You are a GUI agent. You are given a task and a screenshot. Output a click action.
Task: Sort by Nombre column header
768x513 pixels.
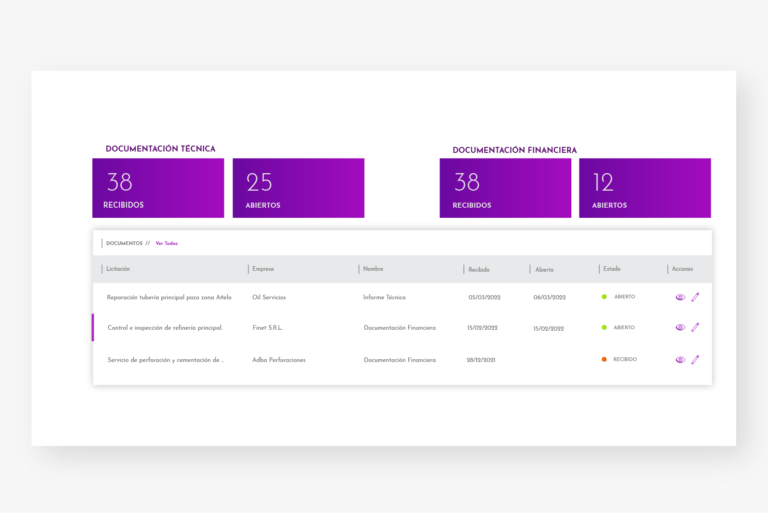pos(373,269)
